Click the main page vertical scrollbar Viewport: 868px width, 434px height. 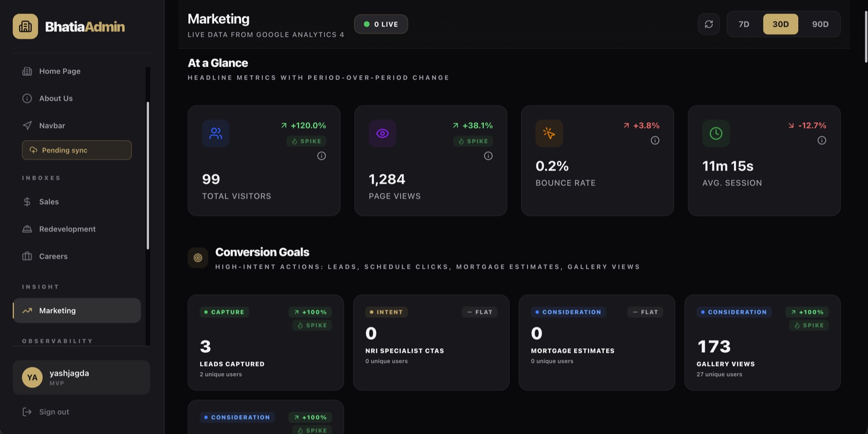[x=866, y=37]
